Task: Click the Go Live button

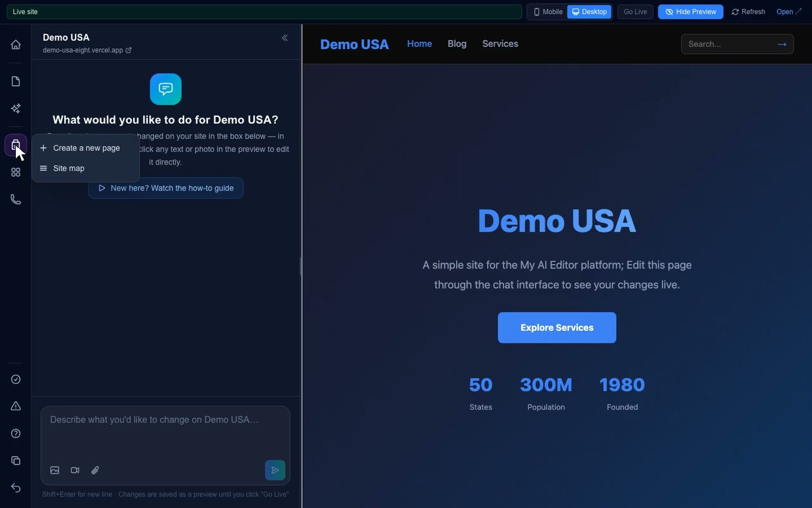Action: (x=635, y=12)
